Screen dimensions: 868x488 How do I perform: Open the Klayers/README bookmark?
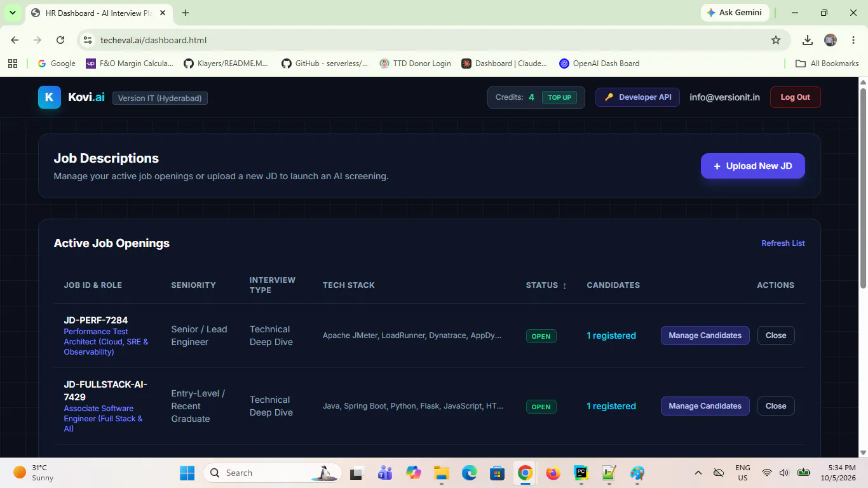[226, 64]
